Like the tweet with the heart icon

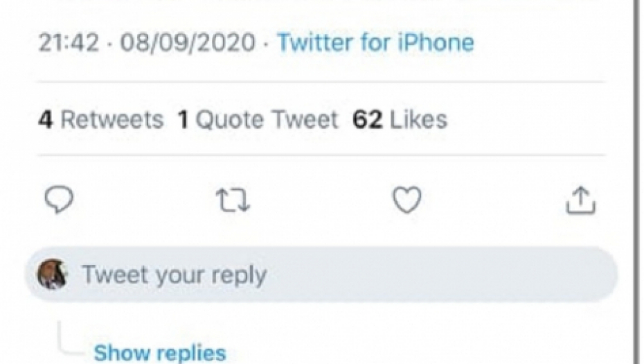[406, 200]
